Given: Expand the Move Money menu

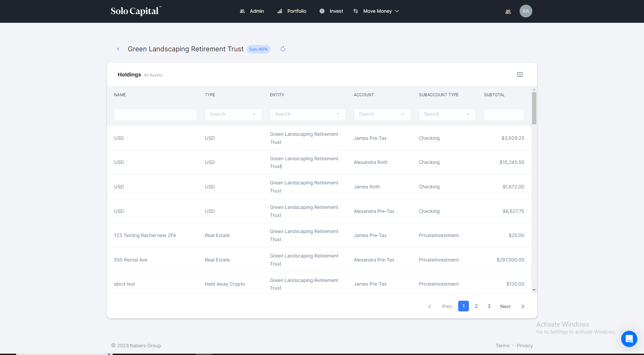Looking at the screenshot, I should 377,11.
